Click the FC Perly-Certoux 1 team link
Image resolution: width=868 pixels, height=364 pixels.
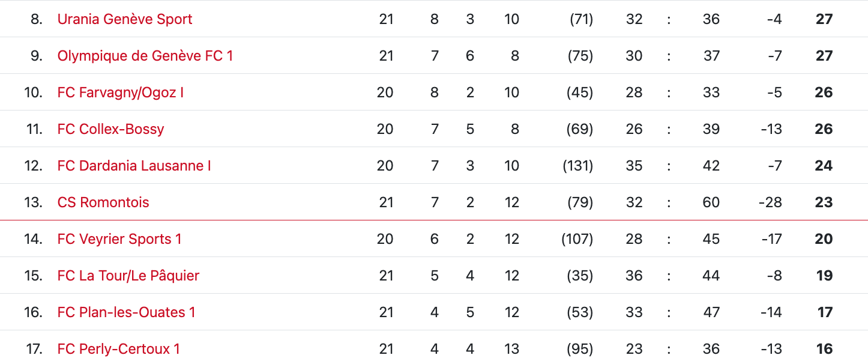[x=119, y=349]
